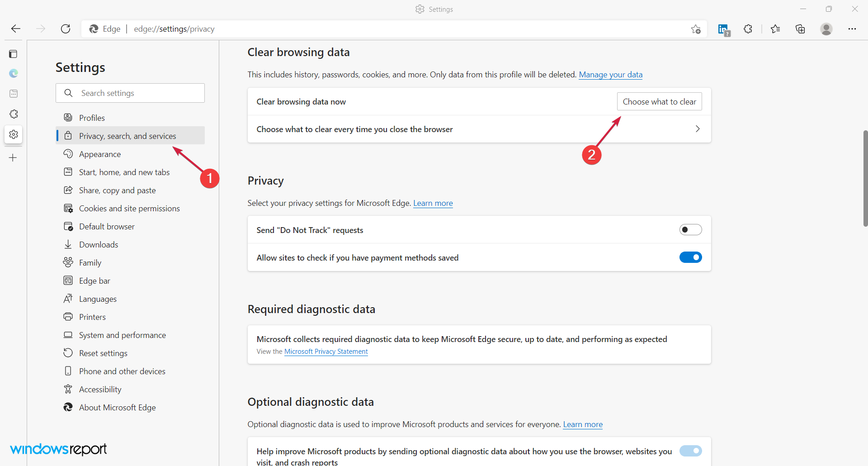Image resolution: width=868 pixels, height=466 pixels.
Task: Open the Manage your data link
Action: 610,75
